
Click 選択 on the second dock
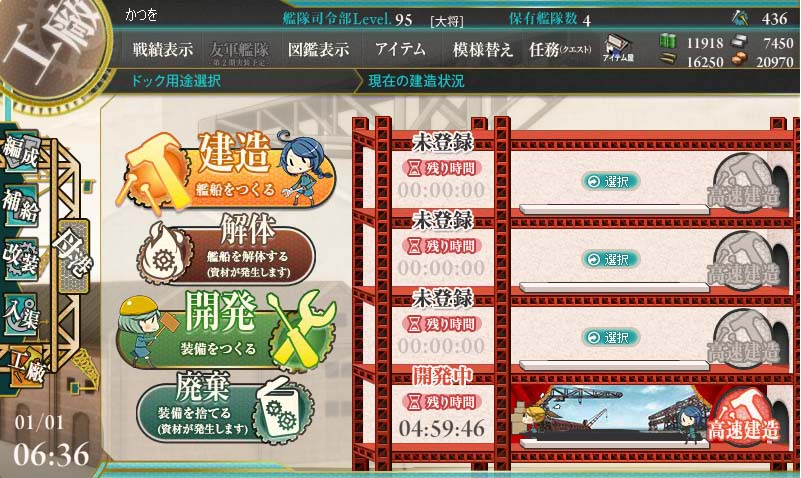click(x=610, y=259)
